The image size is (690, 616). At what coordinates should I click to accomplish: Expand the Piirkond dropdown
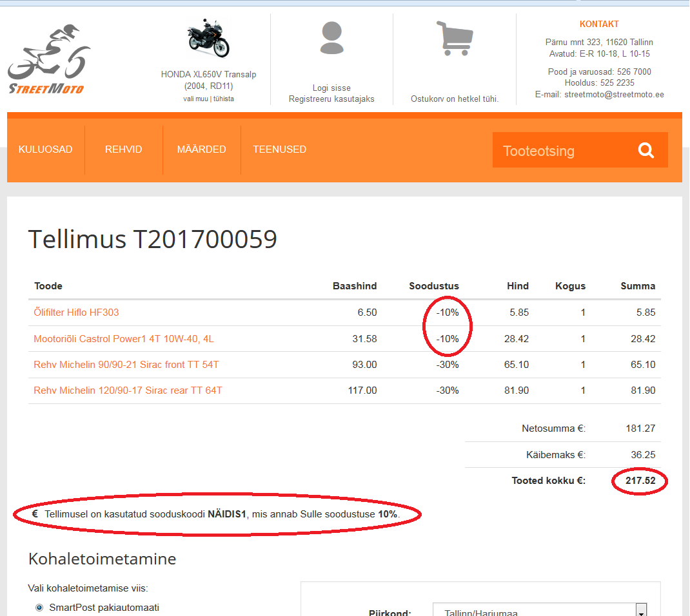pos(540,611)
